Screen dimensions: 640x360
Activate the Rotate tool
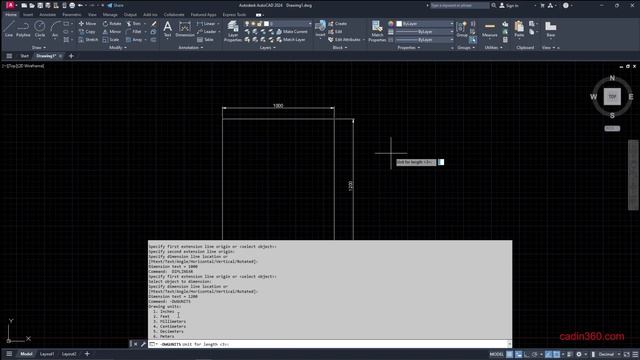[x=112, y=24]
